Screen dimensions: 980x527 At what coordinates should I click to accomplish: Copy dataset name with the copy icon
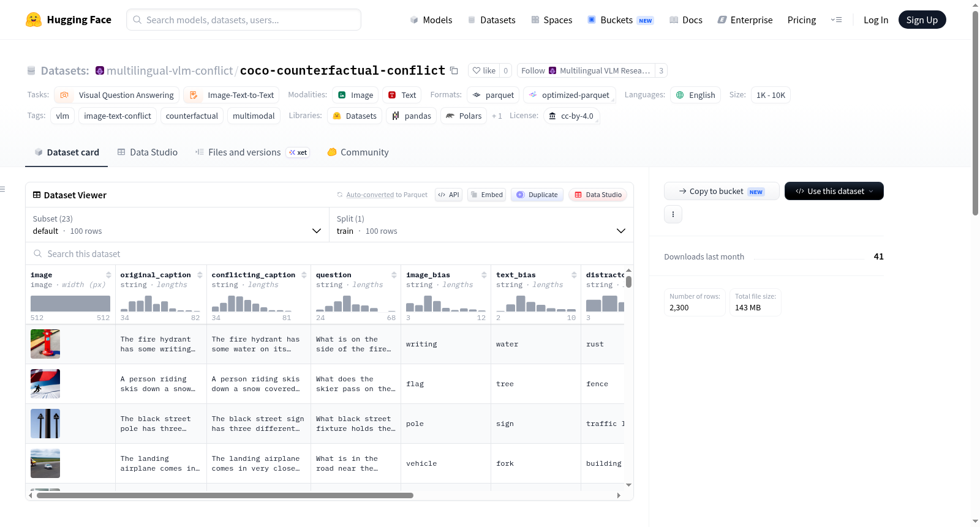click(454, 70)
